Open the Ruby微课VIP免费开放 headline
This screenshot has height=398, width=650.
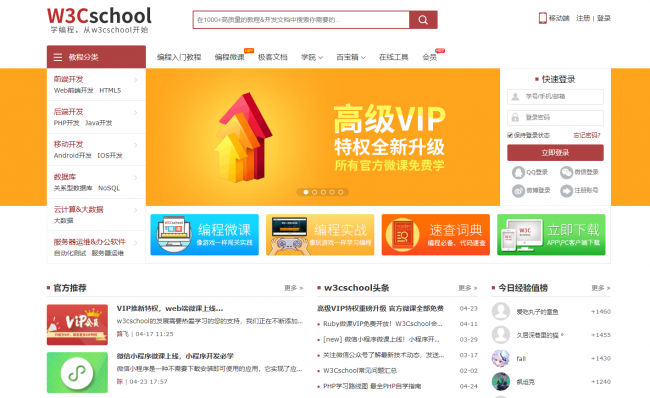[x=383, y=324]
